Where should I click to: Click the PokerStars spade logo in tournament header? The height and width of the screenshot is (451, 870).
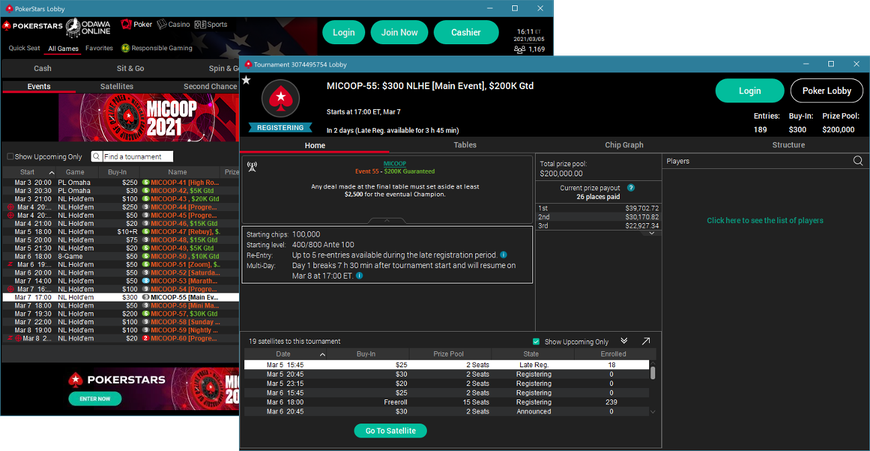tap(281, 99)
